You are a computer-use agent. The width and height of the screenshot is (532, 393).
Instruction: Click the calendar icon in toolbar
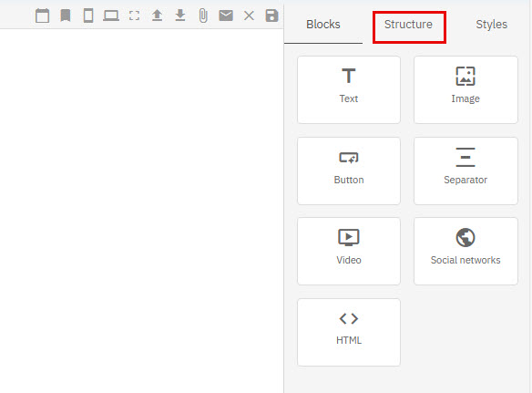43,16
